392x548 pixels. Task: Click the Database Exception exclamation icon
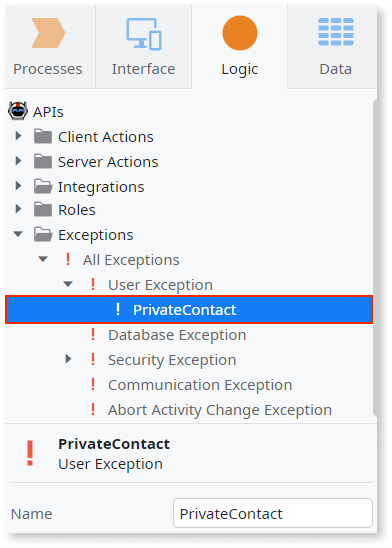[x=93, y=334]
